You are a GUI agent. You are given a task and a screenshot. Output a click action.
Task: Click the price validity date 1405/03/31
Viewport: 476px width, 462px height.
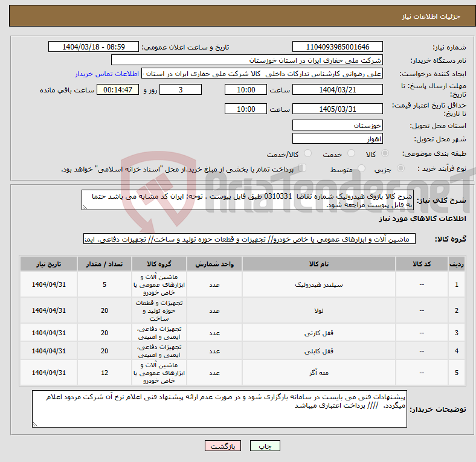[337, 109]
